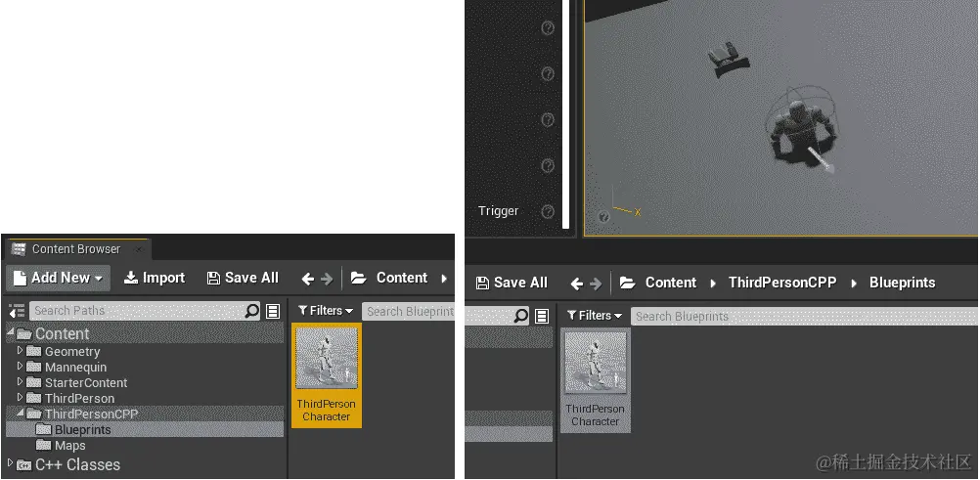The width and height of the screenshot is (980, 480).
Task: Click Save All in the left panel
Action: [x=243, y=278]
